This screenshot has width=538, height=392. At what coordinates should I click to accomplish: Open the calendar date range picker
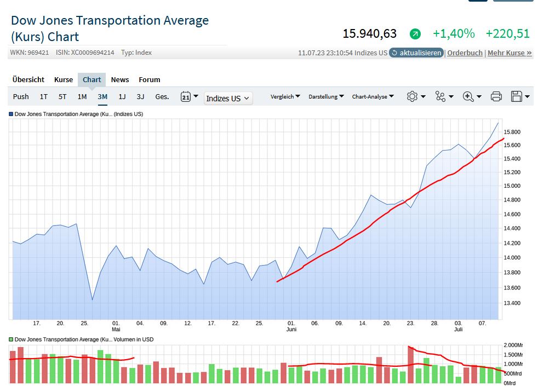tap(185, 97)
